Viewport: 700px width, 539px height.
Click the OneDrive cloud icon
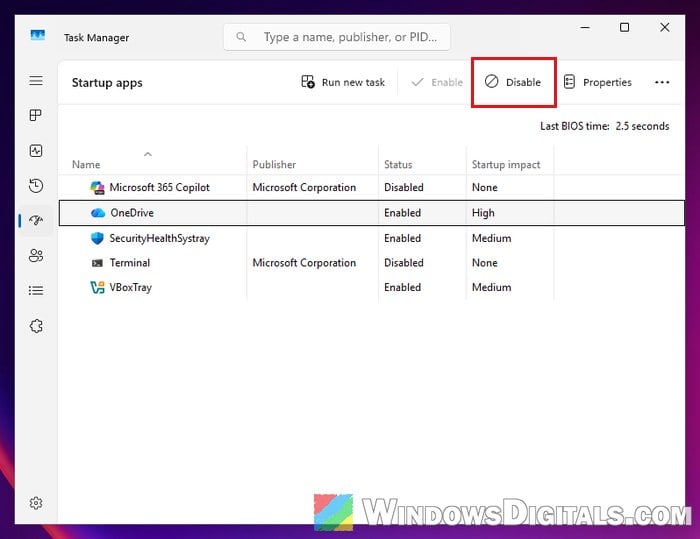pos(98,213)
